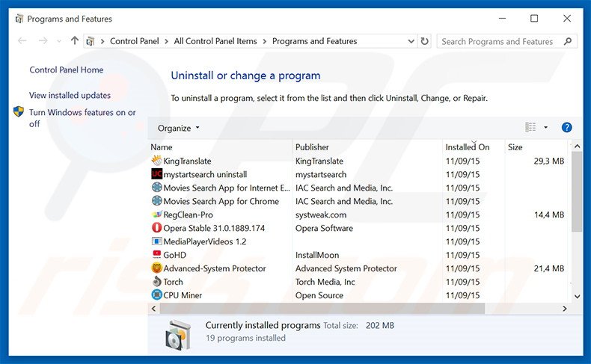Click the mystartsearch uninstall icon

click(x=156, y=174)
